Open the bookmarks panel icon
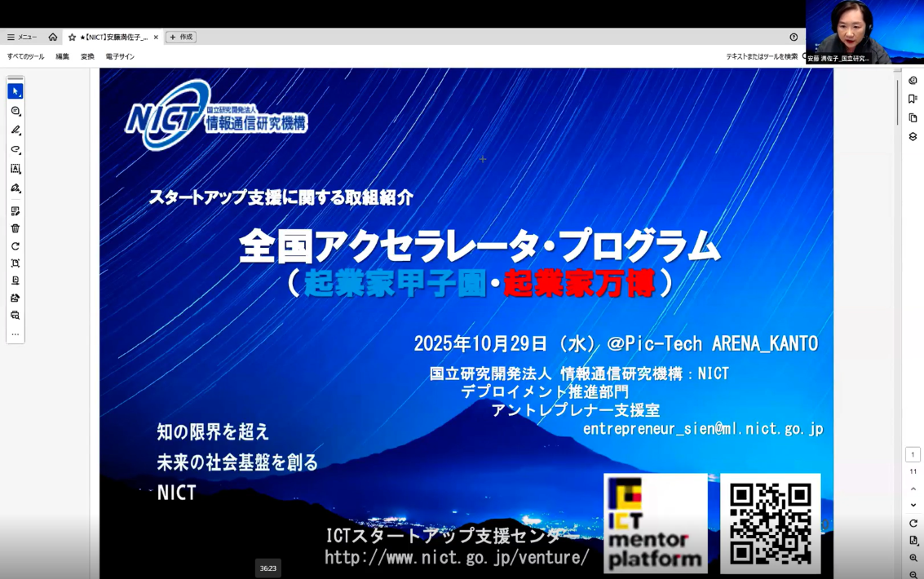 (x=913, y=99)
